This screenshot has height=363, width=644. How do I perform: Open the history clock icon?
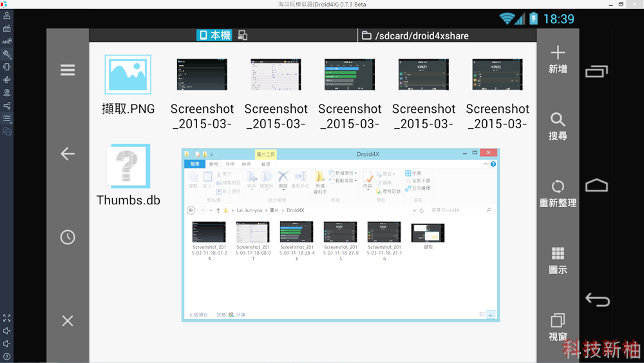click(x=68, y=237)
